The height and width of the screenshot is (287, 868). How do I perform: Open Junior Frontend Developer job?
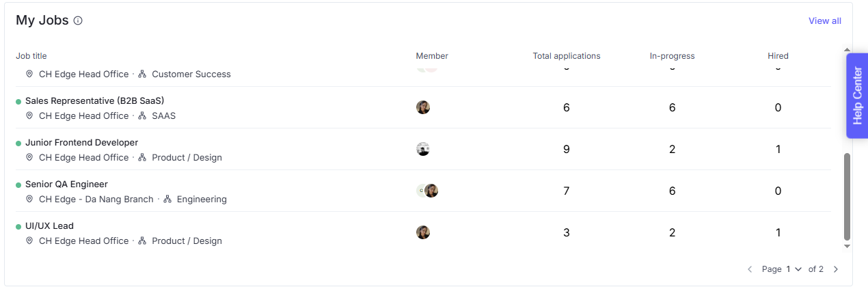click(x=81, y=142)
